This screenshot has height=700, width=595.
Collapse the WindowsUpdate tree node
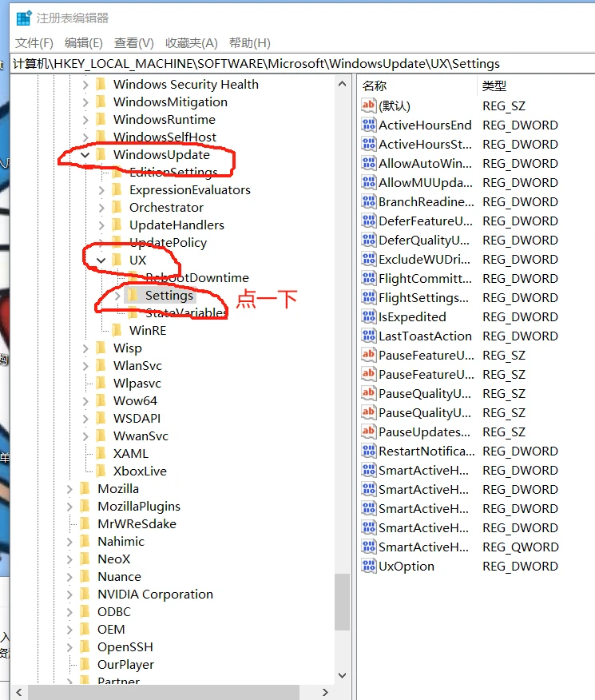(x=85, y=155)
